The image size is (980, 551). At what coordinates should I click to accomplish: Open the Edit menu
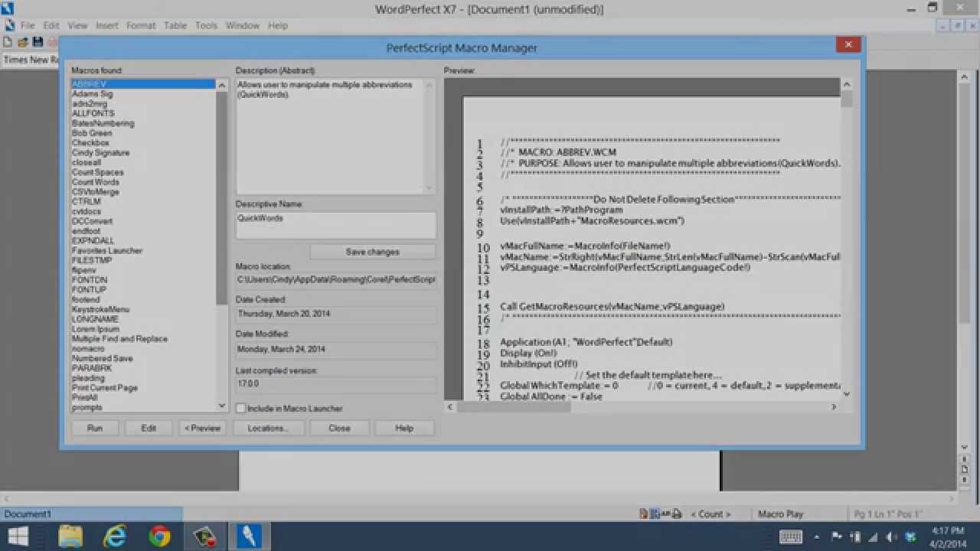click(51, 25)
